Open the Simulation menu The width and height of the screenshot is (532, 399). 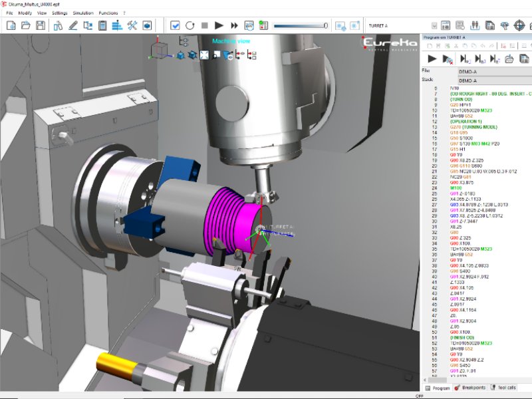[83, 13]
